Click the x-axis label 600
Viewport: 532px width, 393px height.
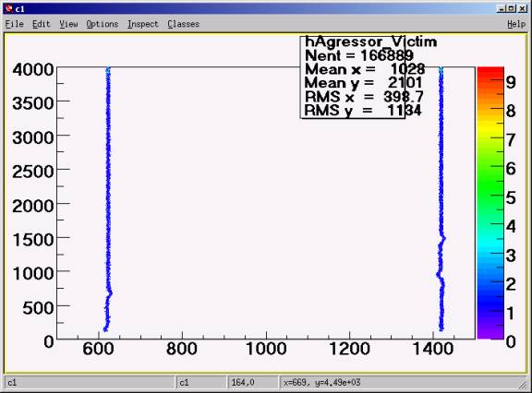pyautogui.click(x=98, y=349)
